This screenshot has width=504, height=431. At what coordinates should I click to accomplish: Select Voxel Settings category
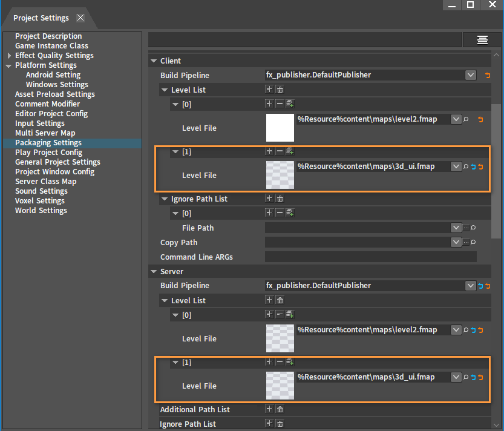40,201
